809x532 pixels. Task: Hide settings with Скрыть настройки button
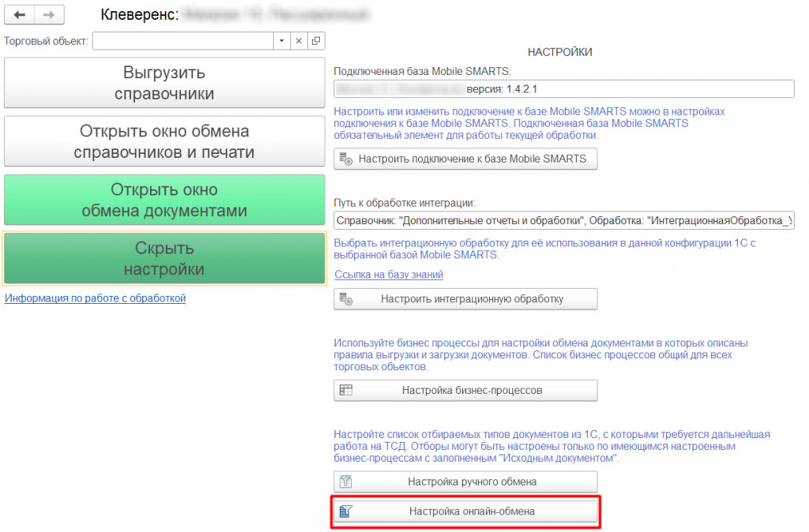164,258
